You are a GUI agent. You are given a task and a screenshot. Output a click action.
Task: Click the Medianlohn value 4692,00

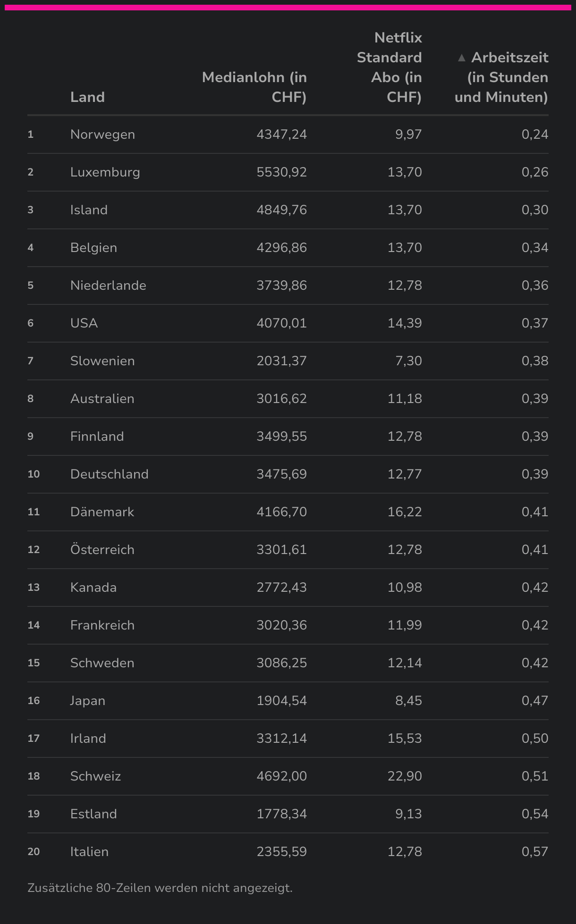coord(281,776)
